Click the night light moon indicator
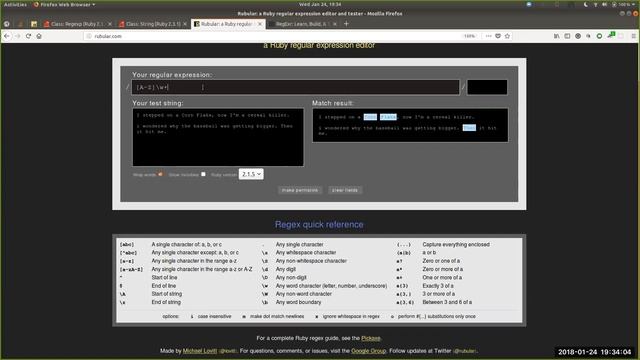 [x=586, y=4]
